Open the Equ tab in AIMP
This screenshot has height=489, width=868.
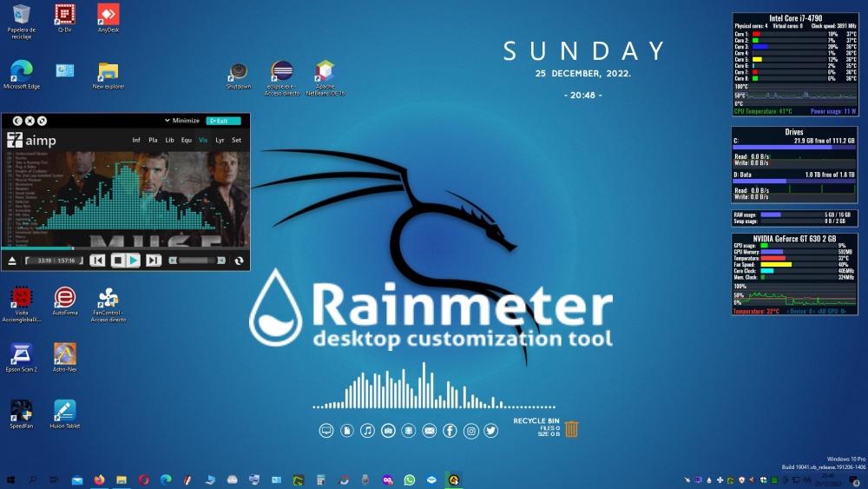[187, 140]
